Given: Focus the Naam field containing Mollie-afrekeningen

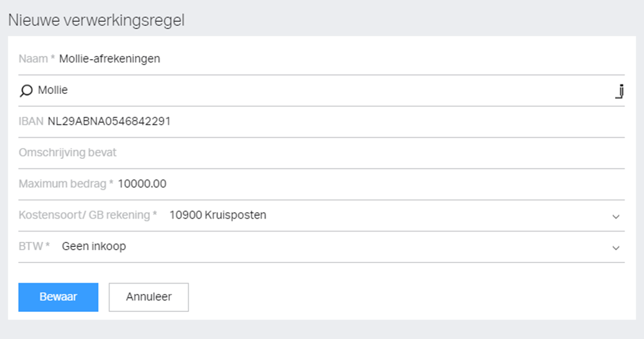Looking at the screenshot, I should click(109, 59).
